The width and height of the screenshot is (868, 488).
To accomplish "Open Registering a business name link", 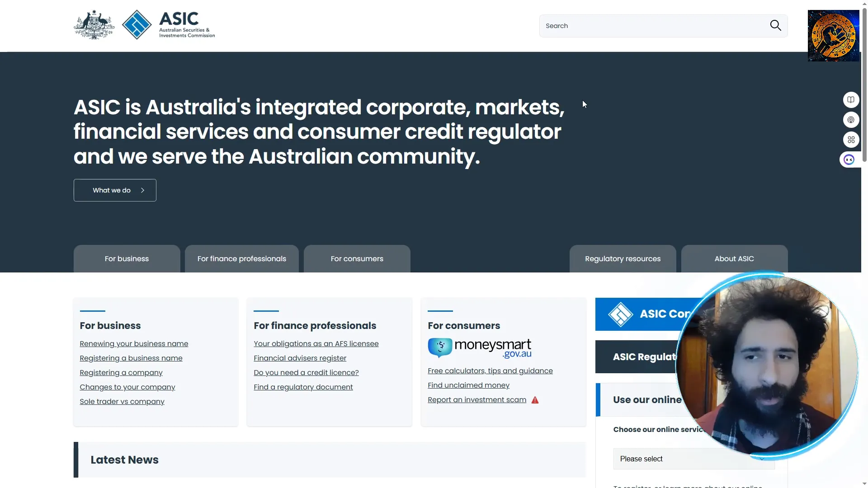I will tap(131, 358).
